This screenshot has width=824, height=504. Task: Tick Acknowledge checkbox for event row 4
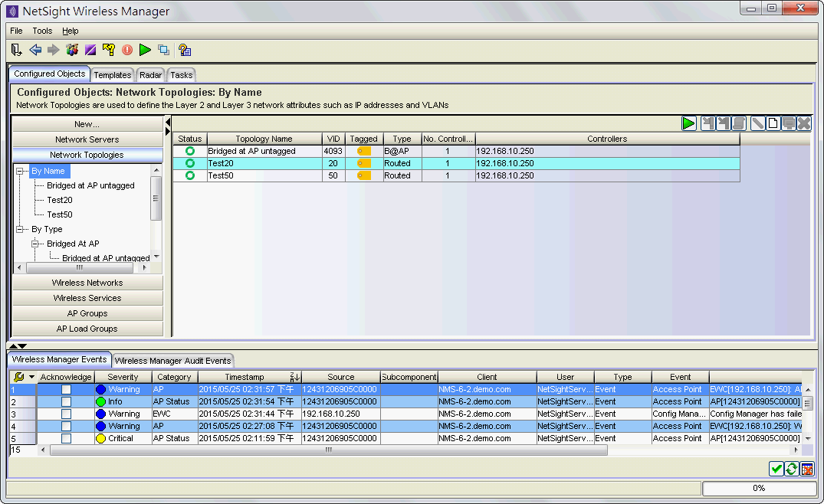[x=66, y=427]
